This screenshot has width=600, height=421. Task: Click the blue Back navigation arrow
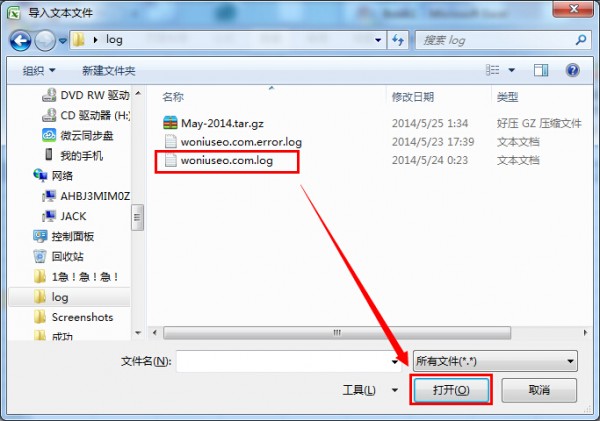click(20, 40)
